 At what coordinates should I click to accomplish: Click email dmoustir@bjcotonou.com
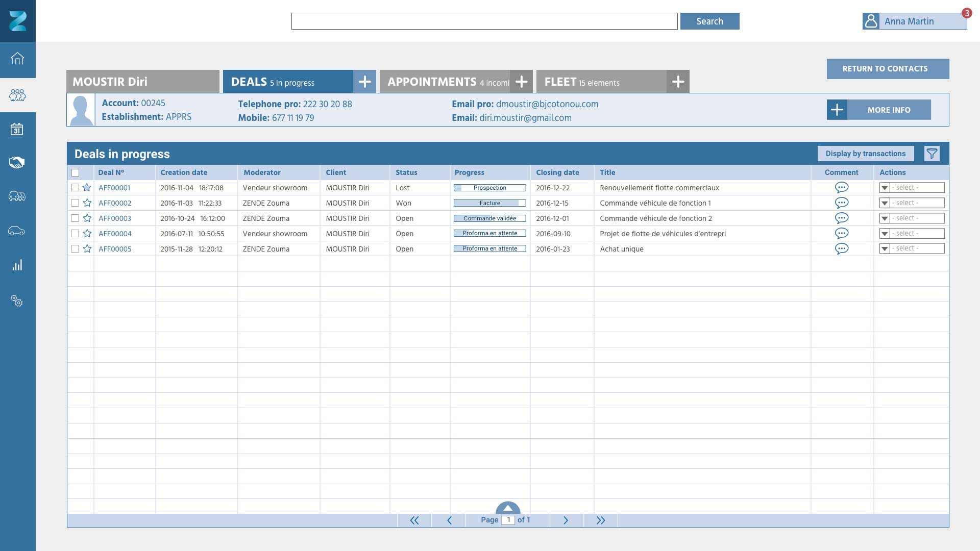(x=547, y=104)
